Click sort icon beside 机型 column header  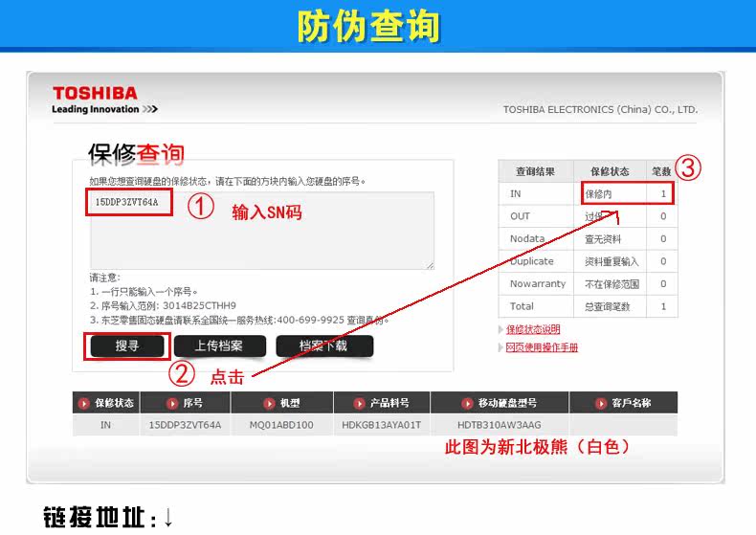270,404
